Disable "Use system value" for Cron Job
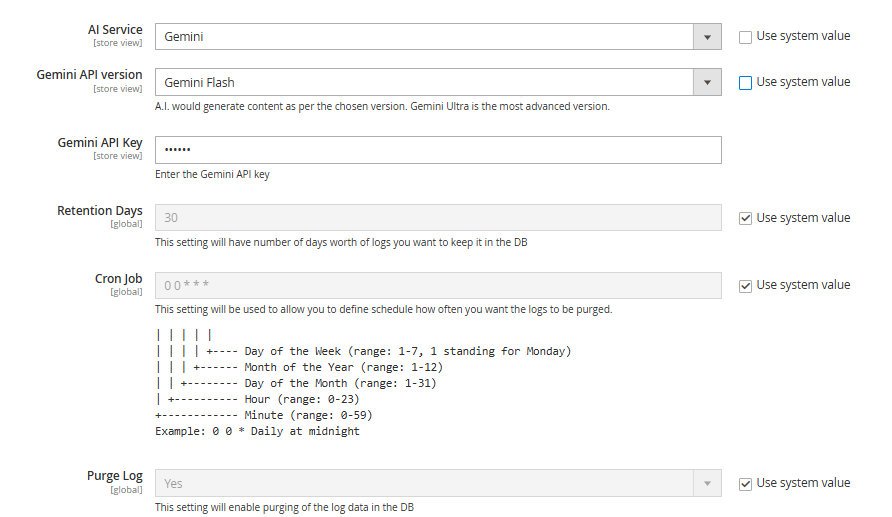Screen dimensions: 892x517 (x=745, y=286)
